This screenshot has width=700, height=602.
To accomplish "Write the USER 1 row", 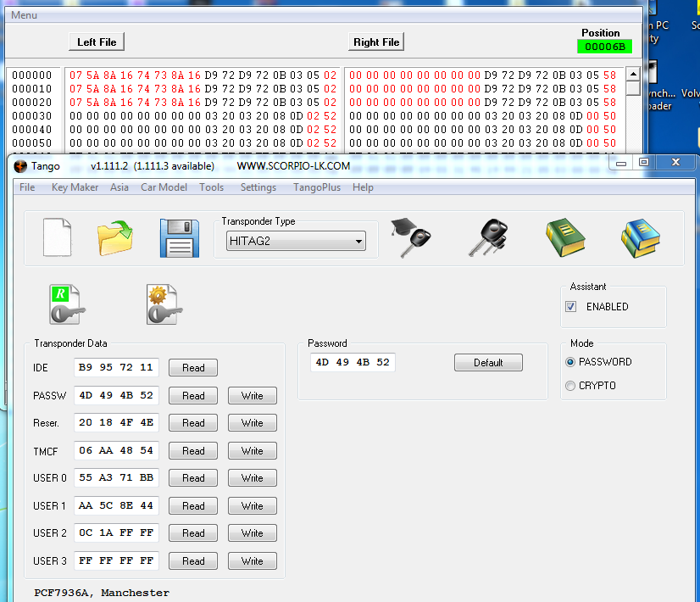I will [x=253, y=506].
